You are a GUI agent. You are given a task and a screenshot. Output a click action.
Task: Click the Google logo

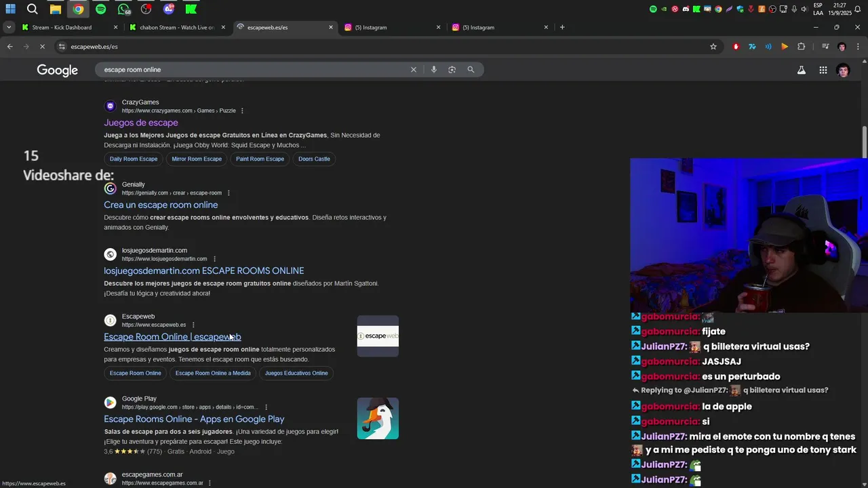(57, 70)
